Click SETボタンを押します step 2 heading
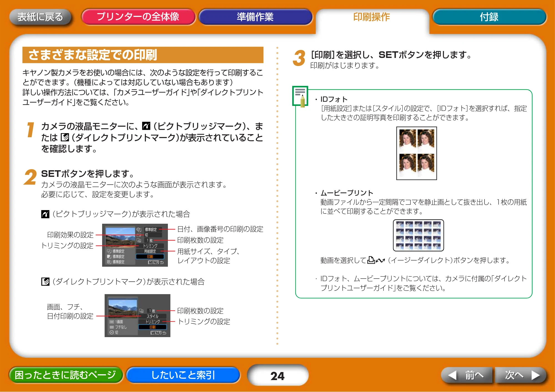 (x=88, y=174)
